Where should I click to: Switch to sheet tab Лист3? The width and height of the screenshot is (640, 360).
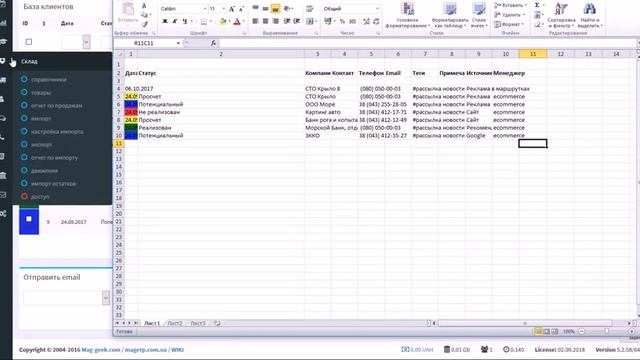(x=198, y=323)
